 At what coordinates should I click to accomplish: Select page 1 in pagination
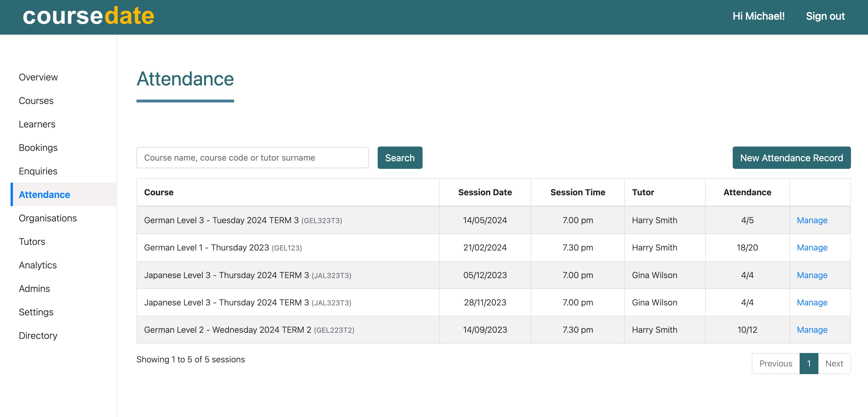coord(808,363)
